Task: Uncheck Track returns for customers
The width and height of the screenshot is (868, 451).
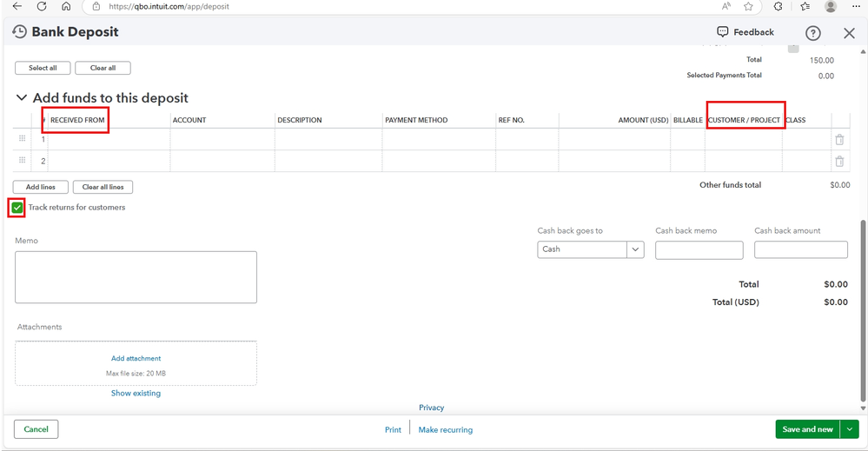Action: (17, 208)
